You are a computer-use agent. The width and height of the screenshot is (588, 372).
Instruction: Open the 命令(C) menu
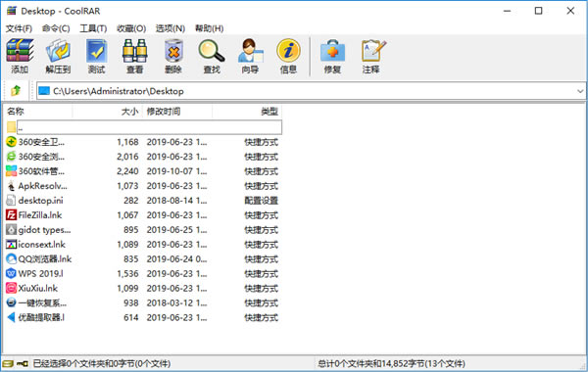[x=56, y=28]
